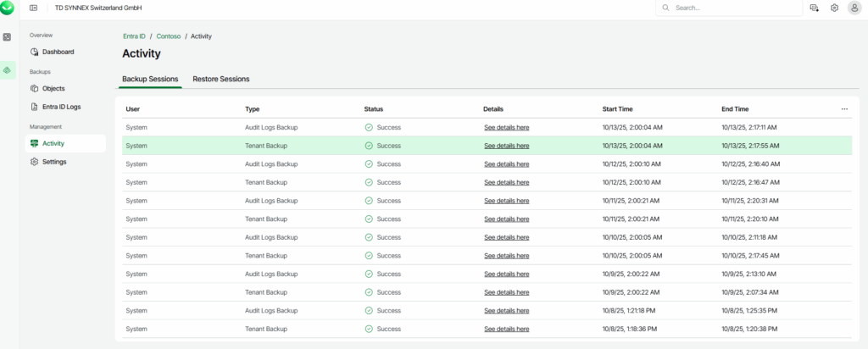Open the user profile avatar
The height and width of the screenshot is (349, 868).
tap(854, 8)
